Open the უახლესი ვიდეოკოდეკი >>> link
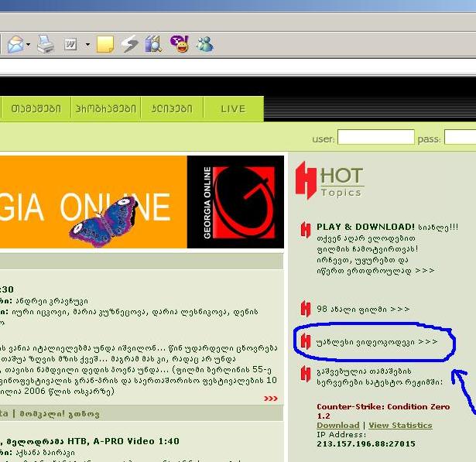Image resolution: width=476 pixels, height=462 pixels. (x=377, y=342)
